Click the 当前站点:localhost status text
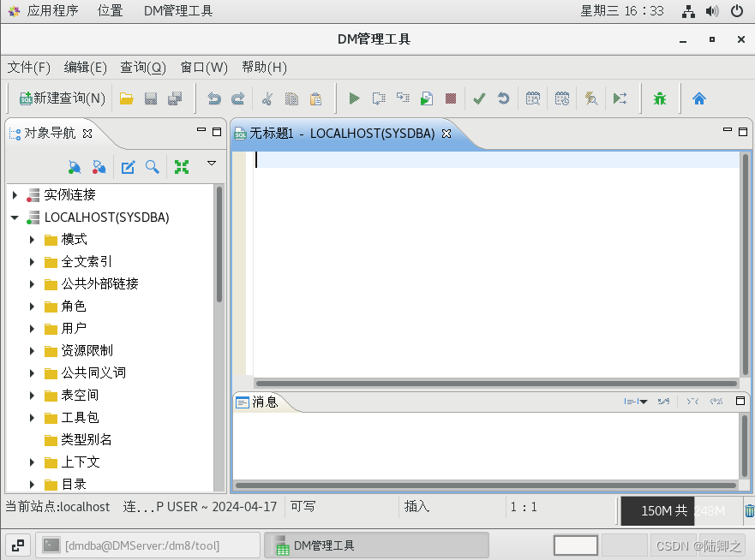 pyautogui.click(x=57, y=507)
